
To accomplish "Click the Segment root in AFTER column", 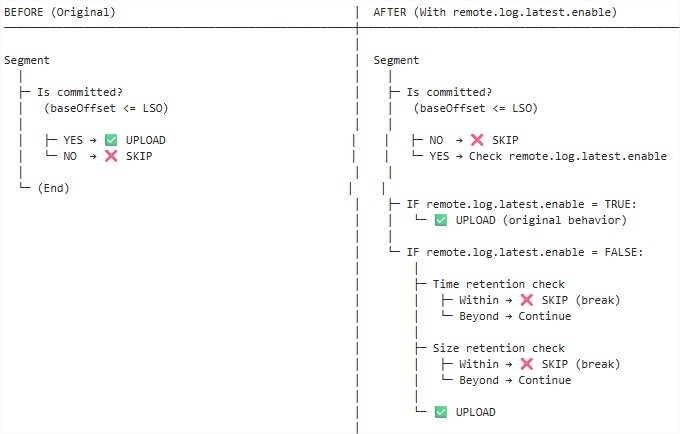I will [396, 60].
